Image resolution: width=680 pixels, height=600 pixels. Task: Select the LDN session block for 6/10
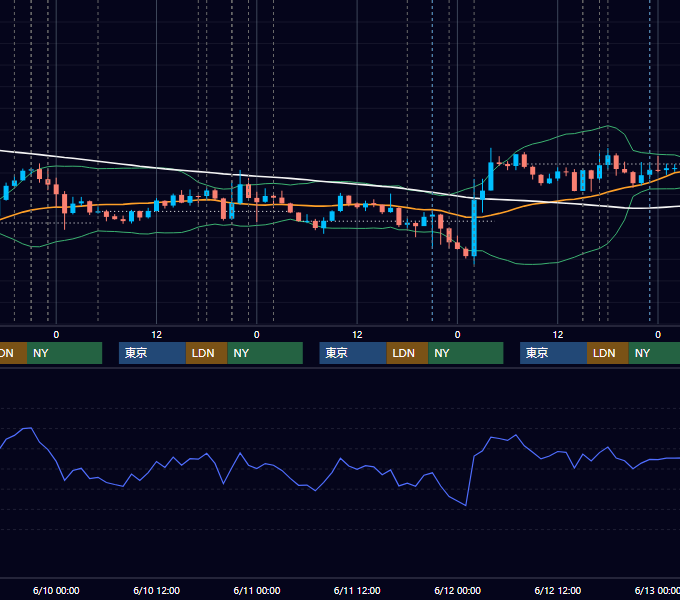click(206, 353)
